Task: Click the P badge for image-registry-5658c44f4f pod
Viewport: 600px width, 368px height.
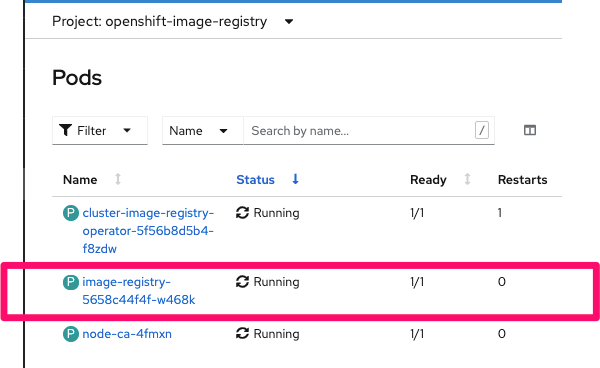Action: point(71,282)
